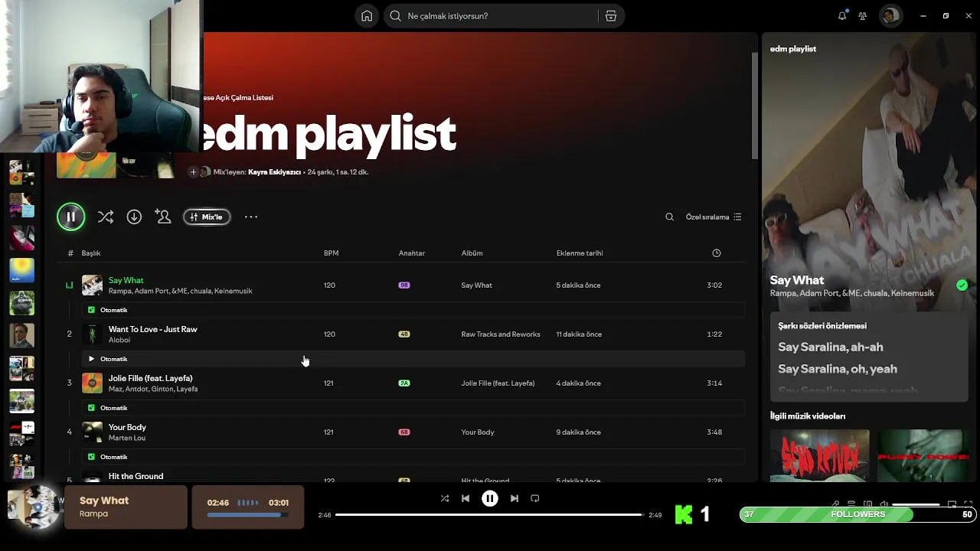Image resolution: width=980 pixels, height=551 pixels.
Task: Seek on the bottom song progress bar
Action: (490, 515)
